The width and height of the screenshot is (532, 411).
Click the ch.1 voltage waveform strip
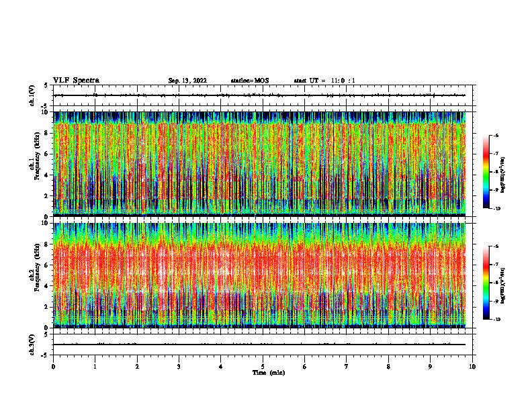point(263,95)
